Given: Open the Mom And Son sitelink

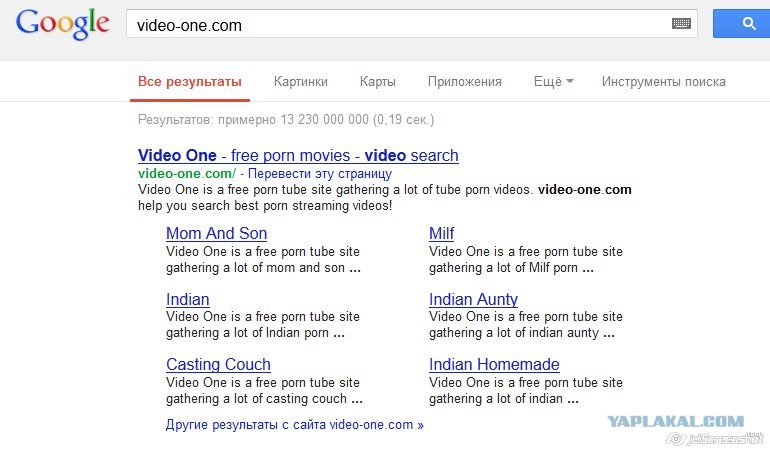Looking at the screenshot, I should click(x=216, y=234).
